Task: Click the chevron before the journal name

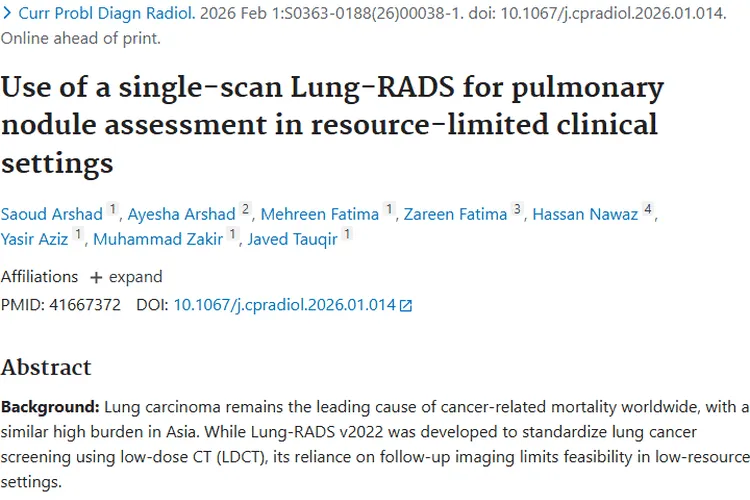Action: pyautogui.click(x=7, y=16)
